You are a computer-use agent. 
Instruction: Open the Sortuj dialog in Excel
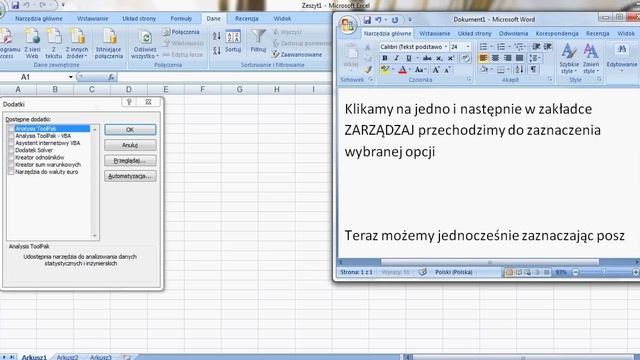233,41
